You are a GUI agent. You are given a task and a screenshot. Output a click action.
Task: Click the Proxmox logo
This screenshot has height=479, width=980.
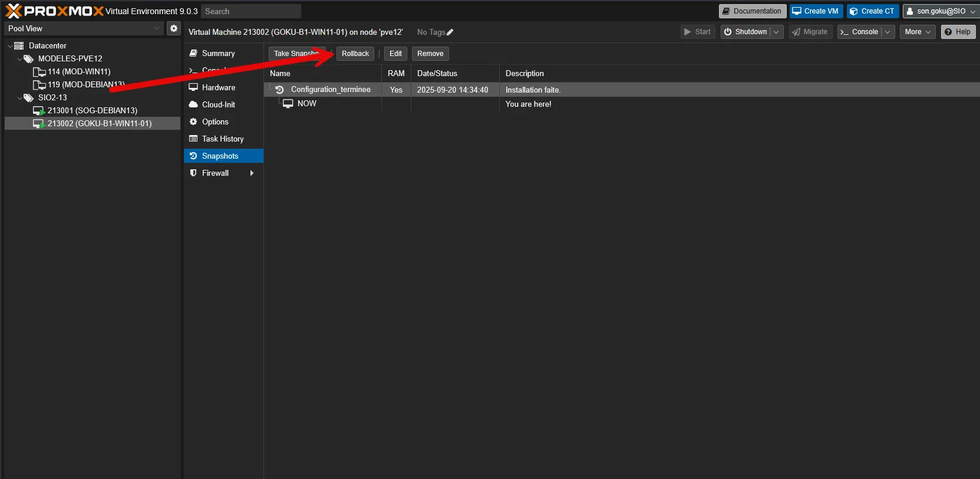click(x=54, y=11)
